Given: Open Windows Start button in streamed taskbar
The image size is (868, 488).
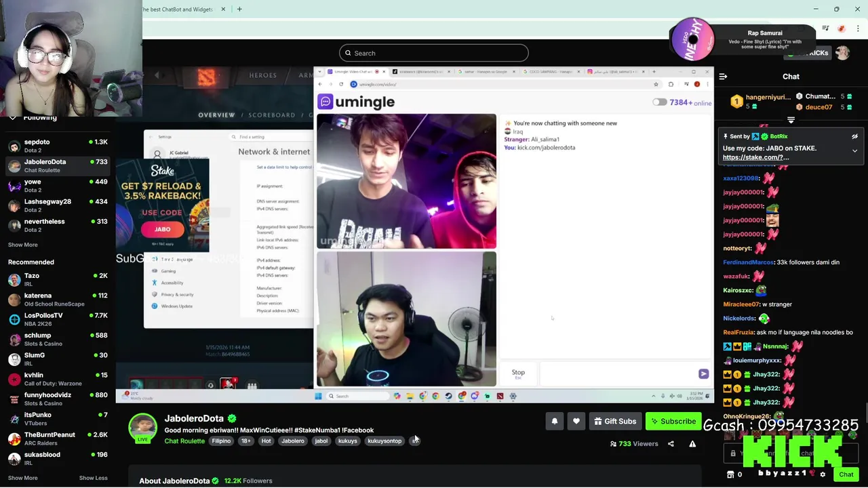Looking at the screenshot, I should (317, 396).
